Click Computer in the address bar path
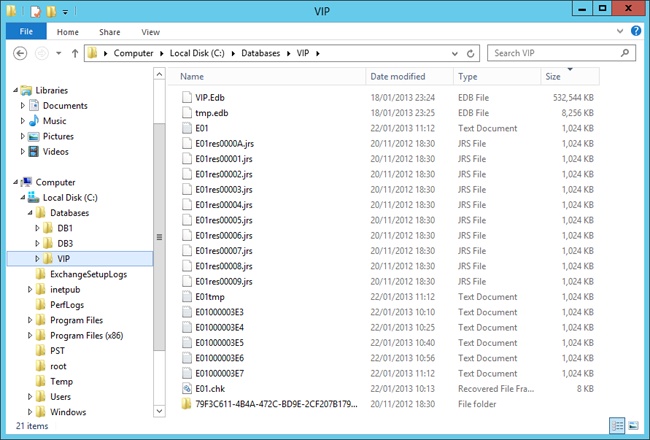Viewport: 650px width, 440px height. tap(133, 53)
